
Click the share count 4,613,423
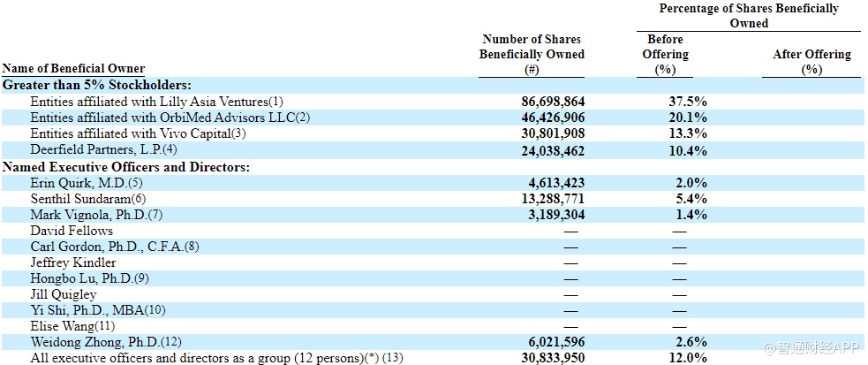[x=556, y=183]
